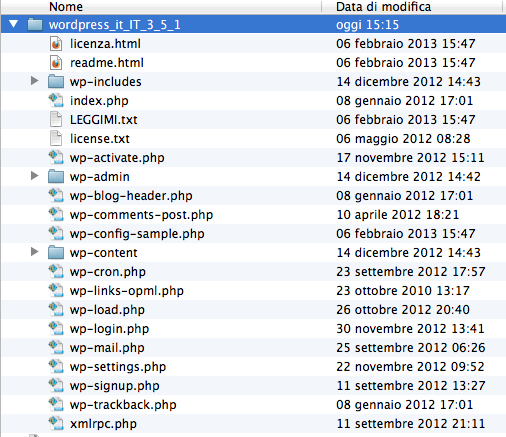Select the license.txt file name
The image size is (506, 437).
[100, 139]
